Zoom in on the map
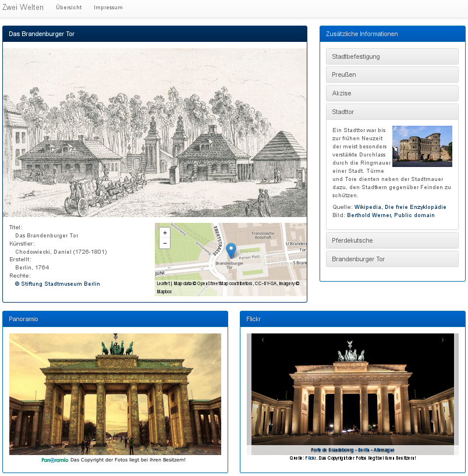This screenshot has width=468, height=476. tap(164, 233)
